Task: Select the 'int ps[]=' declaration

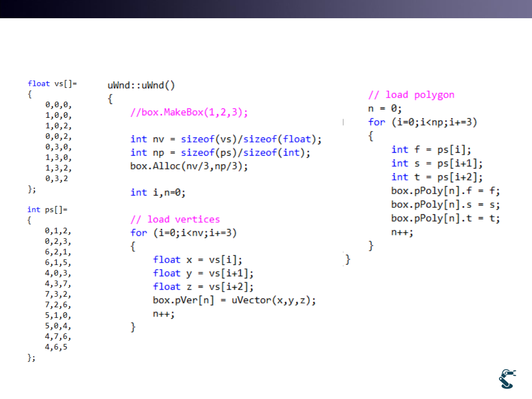Action: coord(47,209)
